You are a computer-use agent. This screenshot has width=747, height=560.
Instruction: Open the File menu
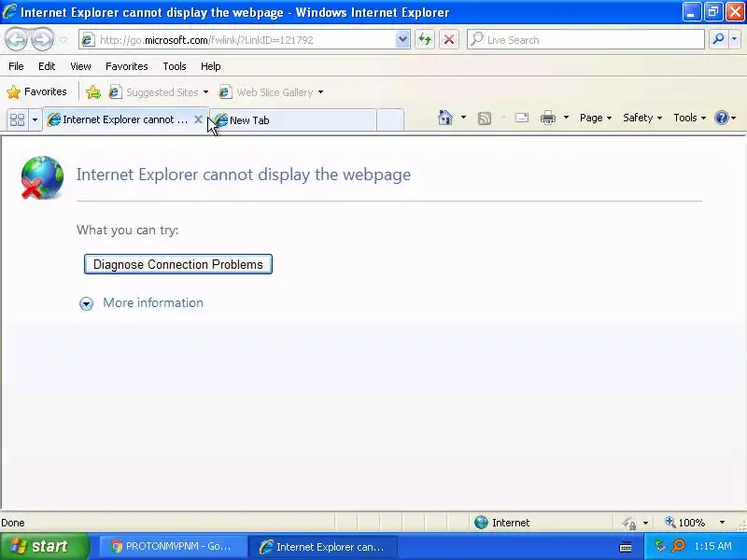[16, 66]
